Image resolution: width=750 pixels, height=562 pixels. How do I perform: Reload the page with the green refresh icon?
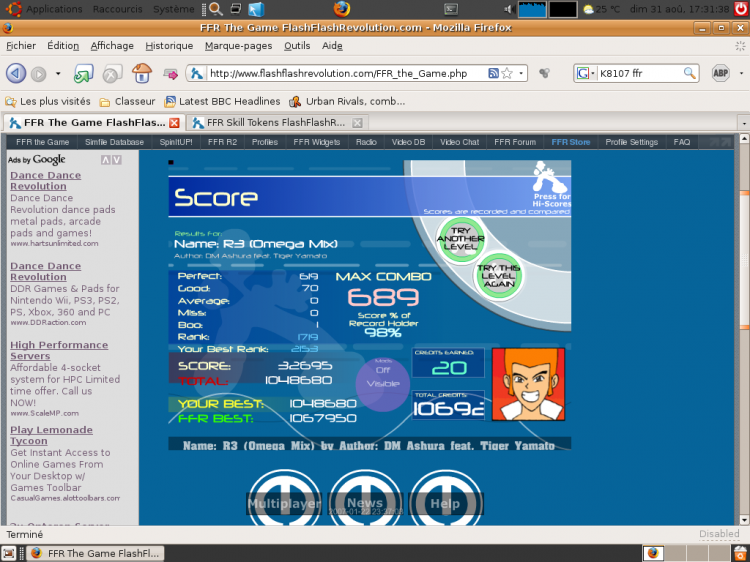click(84, 74)
